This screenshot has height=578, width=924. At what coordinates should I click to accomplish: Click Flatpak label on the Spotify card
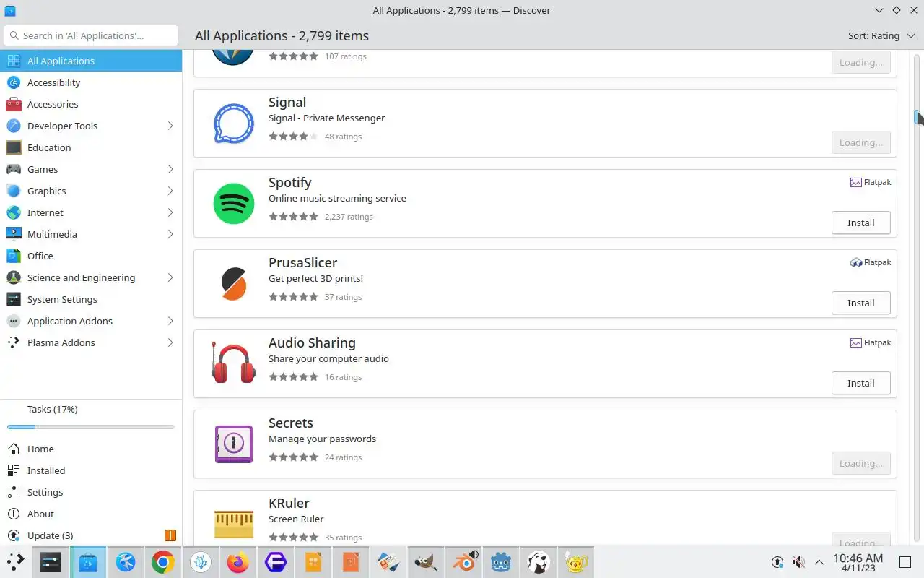(x=877, y=183)
